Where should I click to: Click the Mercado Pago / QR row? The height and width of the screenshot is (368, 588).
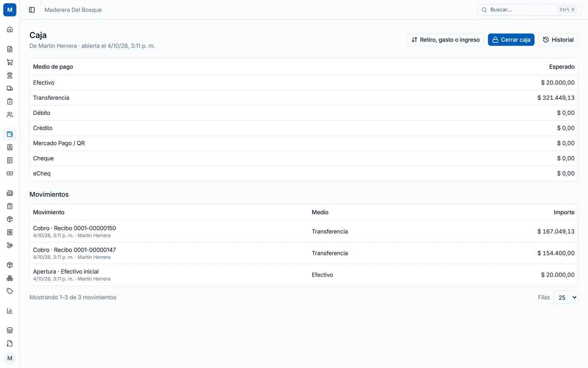point(304,143)
